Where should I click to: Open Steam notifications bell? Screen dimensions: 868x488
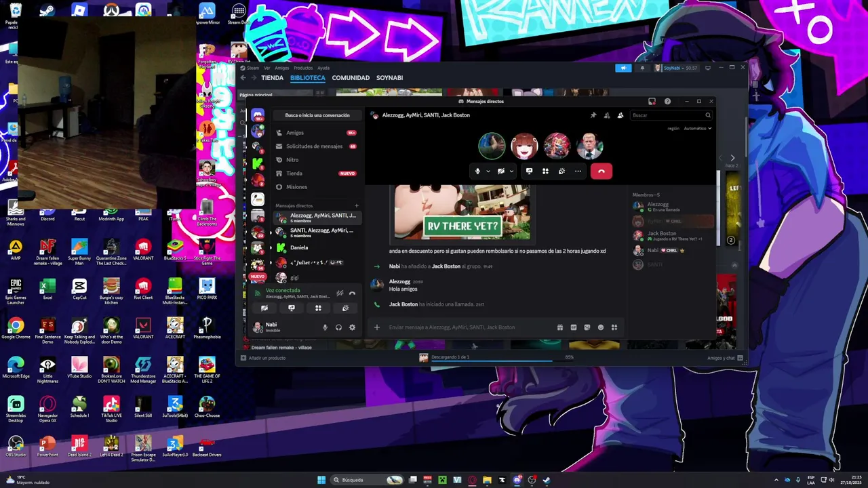[642, 68]
